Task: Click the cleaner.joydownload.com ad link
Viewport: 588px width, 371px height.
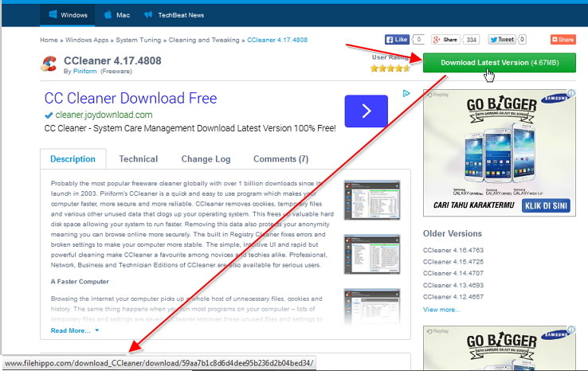Action: (x=104, y=115)
